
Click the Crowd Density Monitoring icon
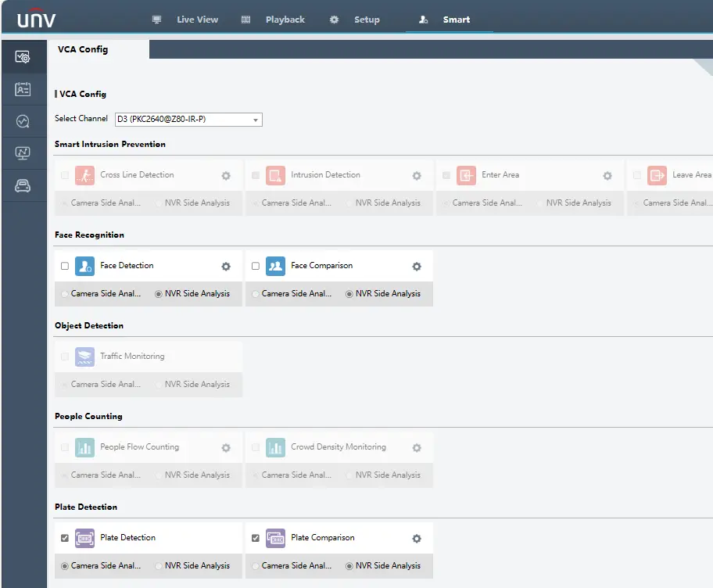tap(275, 447)
